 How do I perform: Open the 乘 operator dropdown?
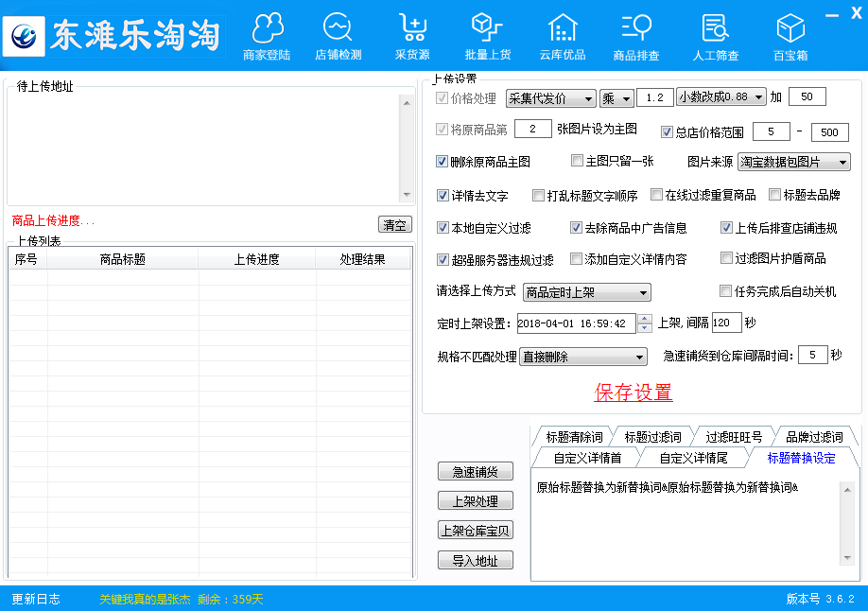616,98
